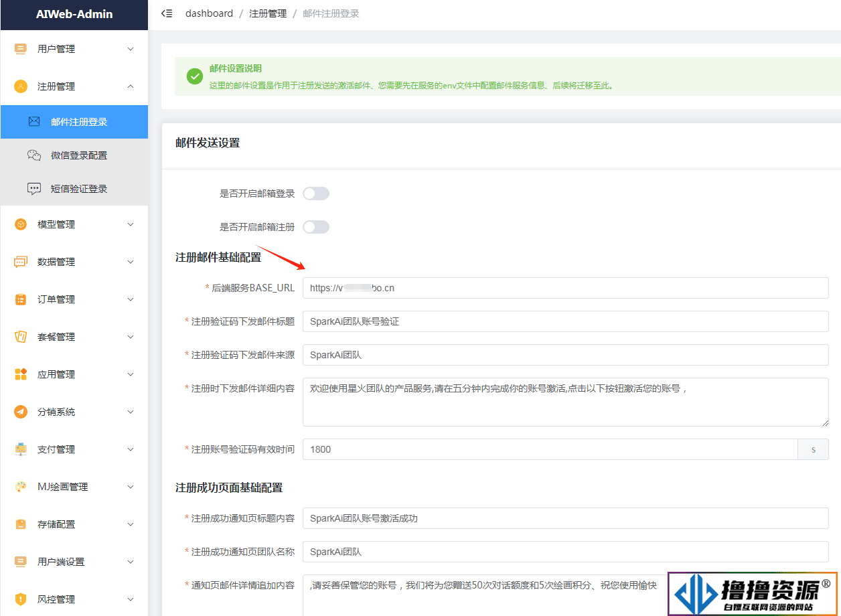This screenshot has width=841, height=616.
Task: Click the 注册成功通知页团队名称 input field
Action: (566, 552)
